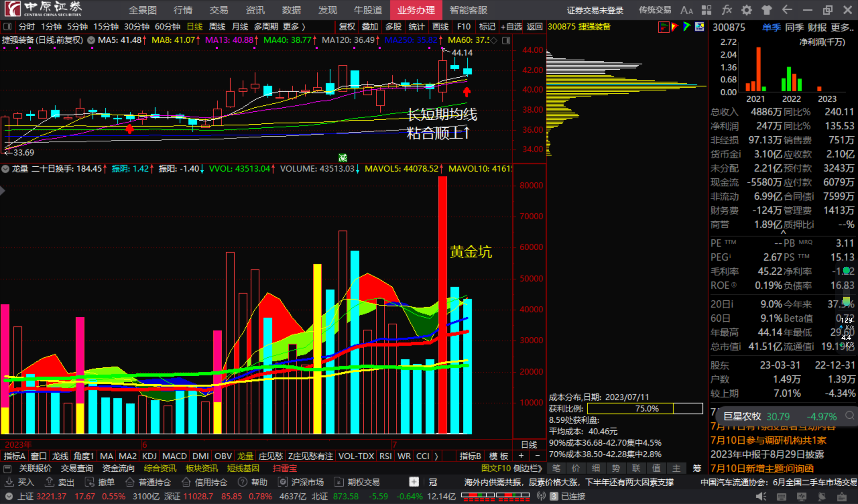The width and height of the screenshot is (858, 504).
Task: Click the 7月10日新增主题 news line
Action: pos(761,468)
